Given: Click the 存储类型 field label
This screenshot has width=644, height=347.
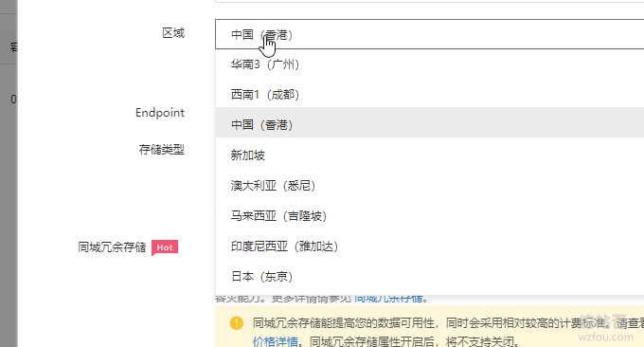Looking at the screenshot, I should click(x=161, y=149).
